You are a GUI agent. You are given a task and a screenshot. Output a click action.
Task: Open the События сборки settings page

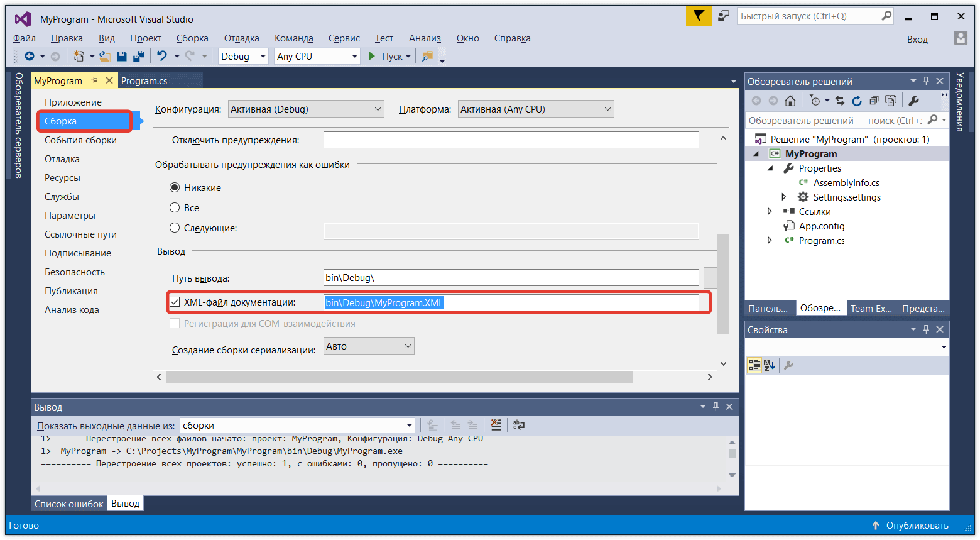80,140
